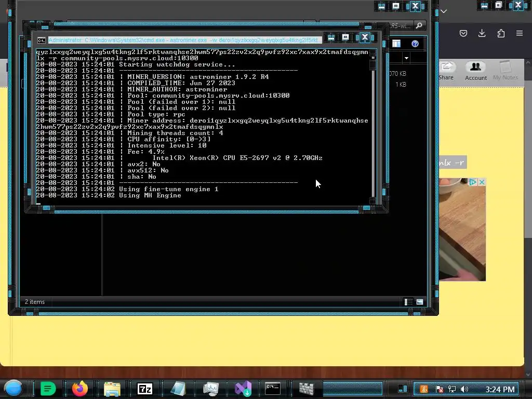Click the Firefox list all tabs chevron
This screenshot has height=399, width=532.
pos(444,11)
